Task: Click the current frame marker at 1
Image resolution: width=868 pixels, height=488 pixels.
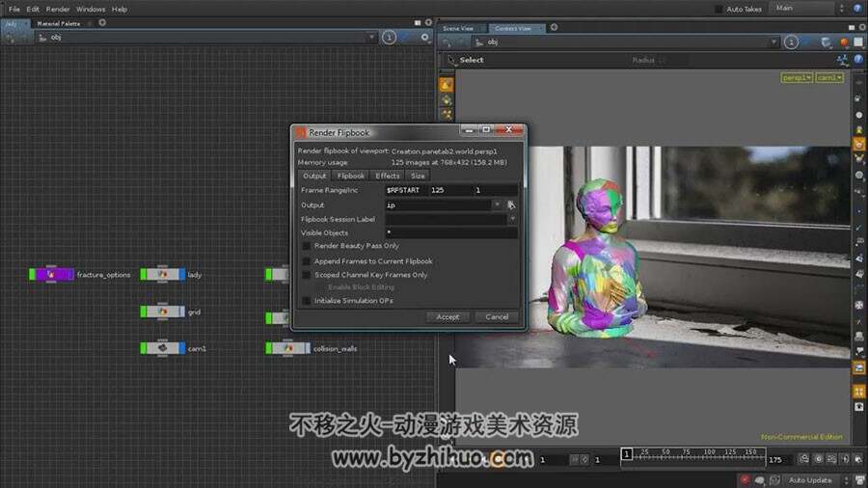Action: point(626,454)
